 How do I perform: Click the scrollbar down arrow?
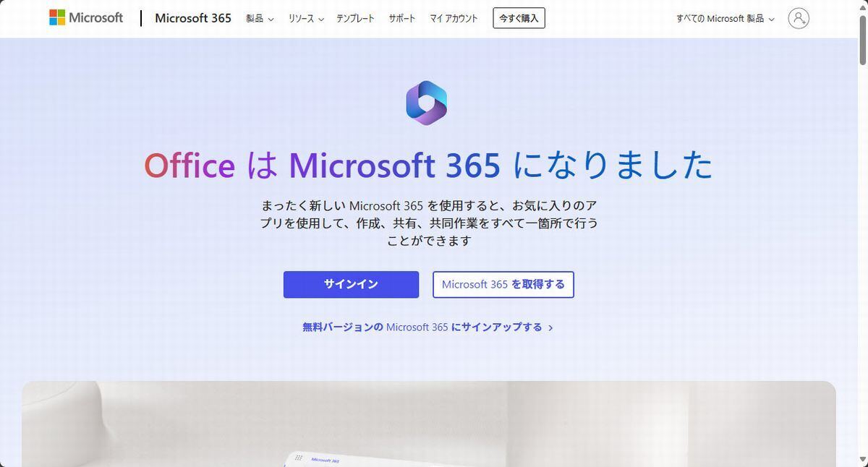(x=862, y=461)
